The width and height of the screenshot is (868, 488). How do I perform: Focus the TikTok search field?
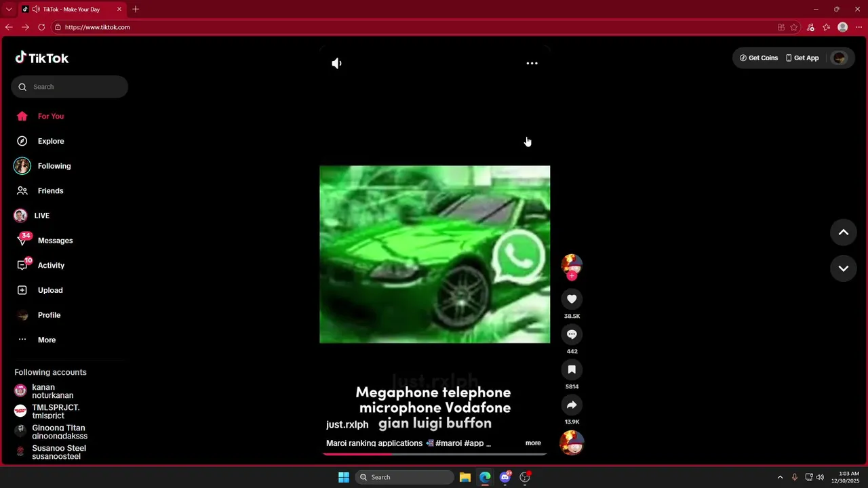tap(69, 87)
